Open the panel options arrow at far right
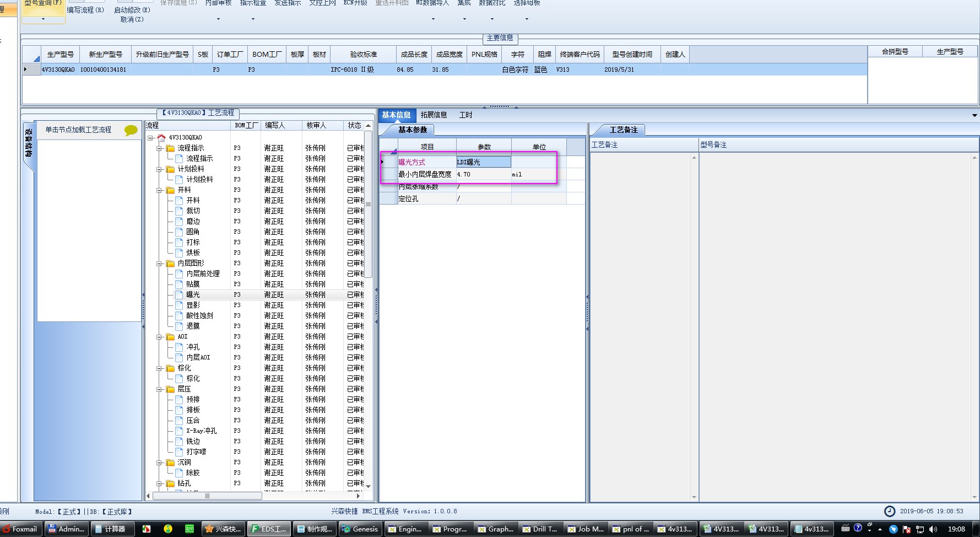Screen dimensions: 980x537 point(974,115)
